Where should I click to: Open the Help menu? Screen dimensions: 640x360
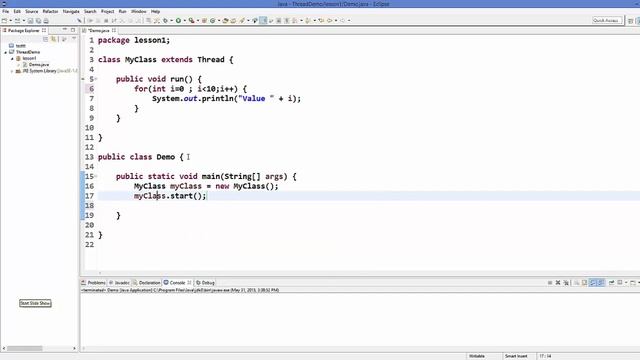pyautogui.click(x=155, y=11)
